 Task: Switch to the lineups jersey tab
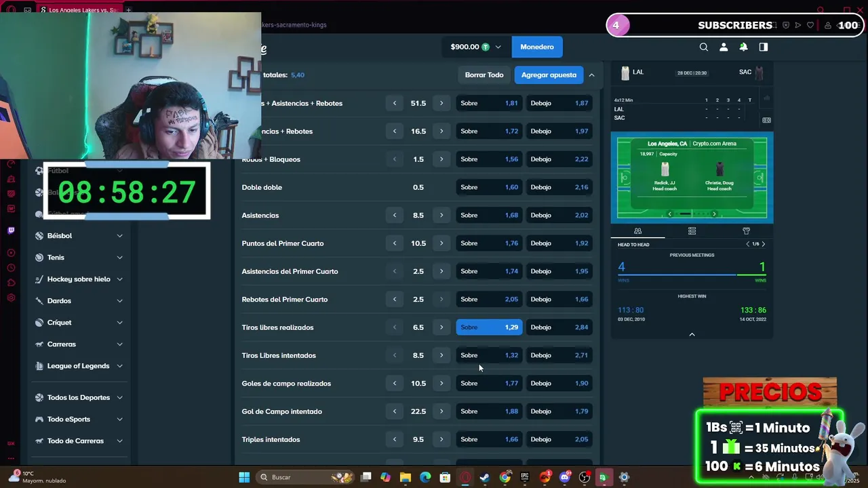(x=746, y=231)
